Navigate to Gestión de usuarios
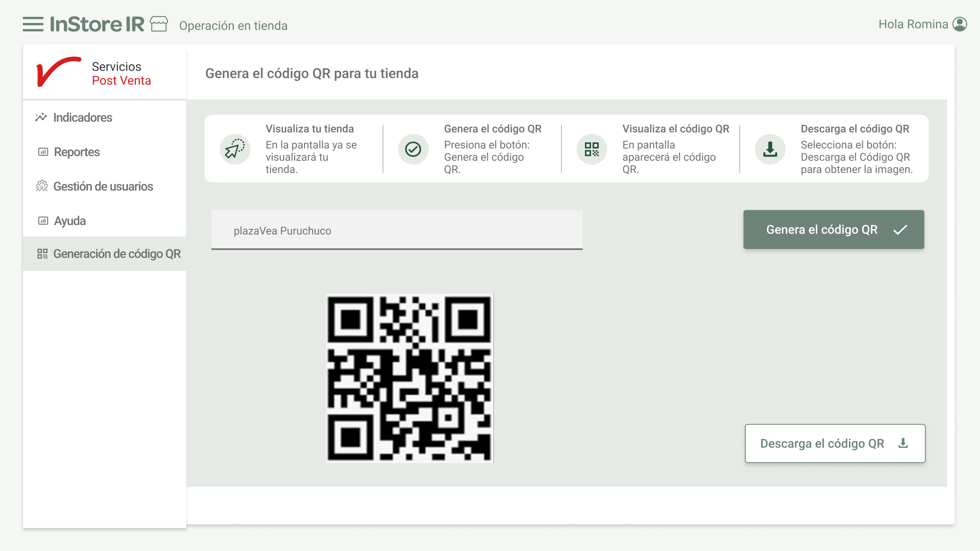The image size is (980, 551). click(103, 186)
